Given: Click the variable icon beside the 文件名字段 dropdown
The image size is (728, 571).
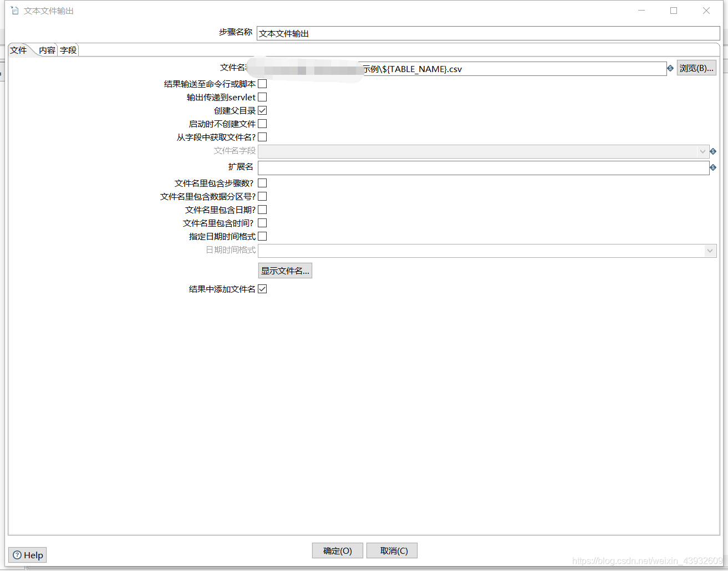Looking at the screenshot, I should pos(713,151).
